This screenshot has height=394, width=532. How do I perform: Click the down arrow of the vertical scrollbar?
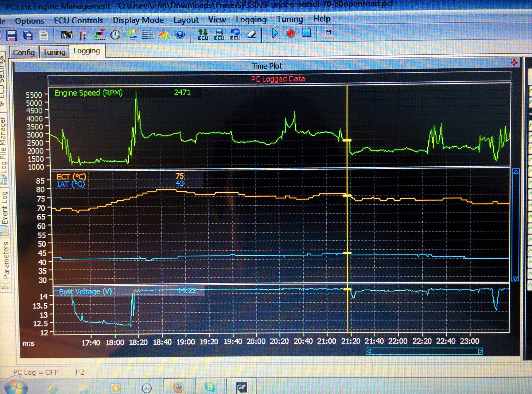click(x=516, y=279)
